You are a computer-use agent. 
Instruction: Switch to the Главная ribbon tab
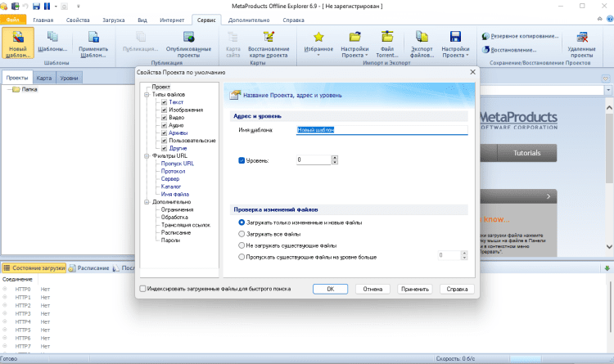coord(43,20)
